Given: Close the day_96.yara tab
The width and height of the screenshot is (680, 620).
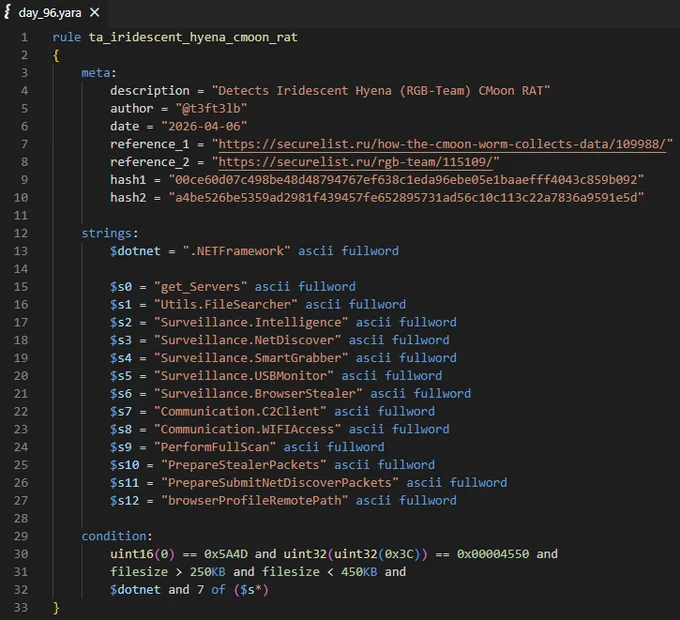Looking at the screenshot, I should pos(95,13).
